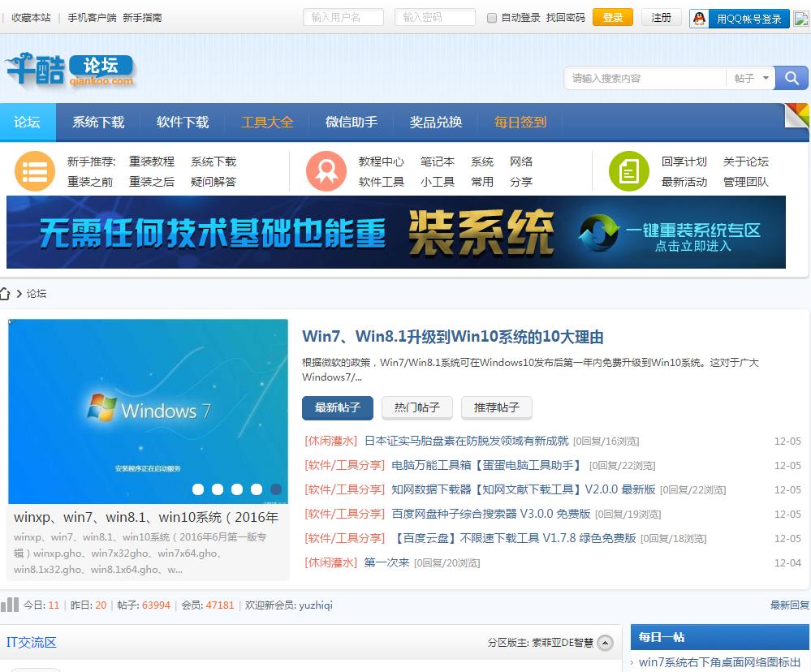811x672 pixels.
Task: Open the 工具大全 navigation item
Action: tap(267, 122)
